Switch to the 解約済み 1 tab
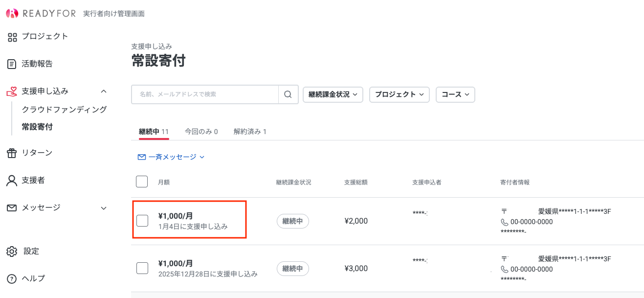The width and height of the screenshot is (644, 298). [250, 132]
